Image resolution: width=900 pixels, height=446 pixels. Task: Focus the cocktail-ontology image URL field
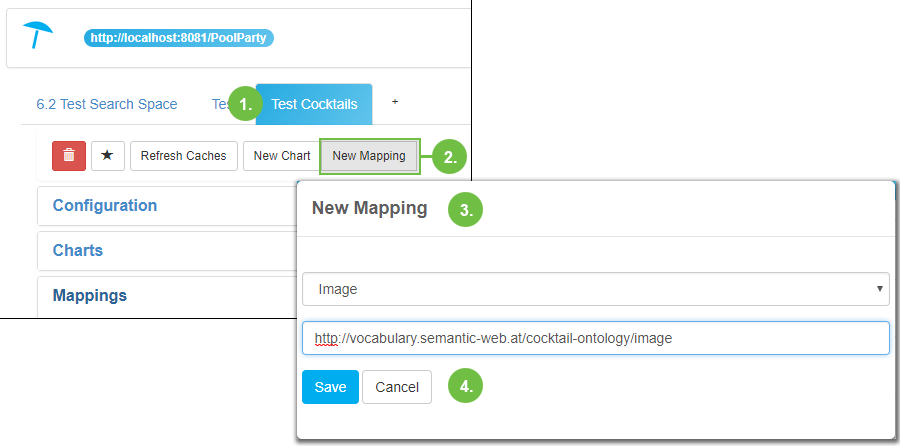596,338
